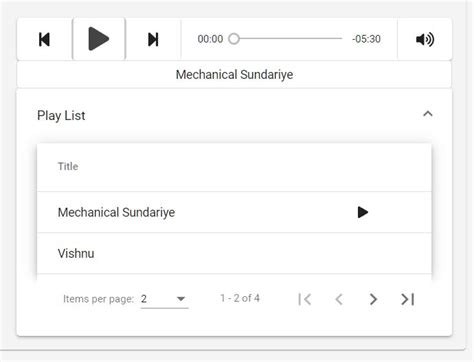
Task: Click the Items per page label
Action: point(98,299)
